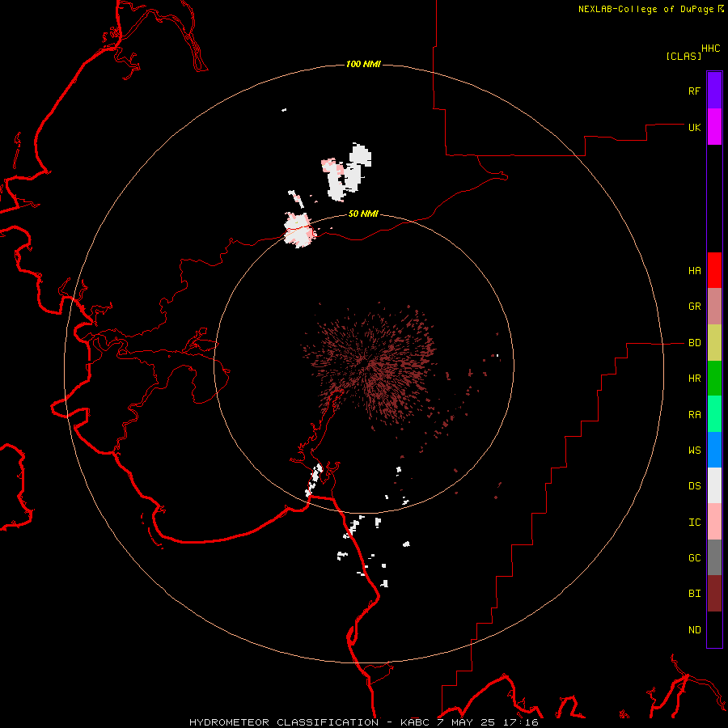The height and width of the screenshot is (728, 728).
Task: Click the HR green legend swatch
Action: pyautogui.click(x=714, y=379)
